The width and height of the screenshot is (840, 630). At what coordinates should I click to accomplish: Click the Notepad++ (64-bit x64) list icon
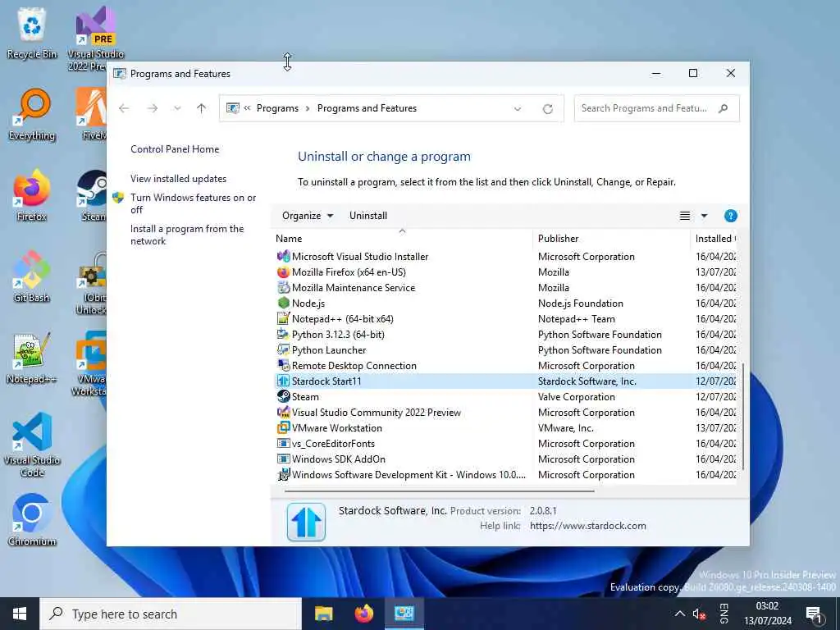click(x=283, y=319)
